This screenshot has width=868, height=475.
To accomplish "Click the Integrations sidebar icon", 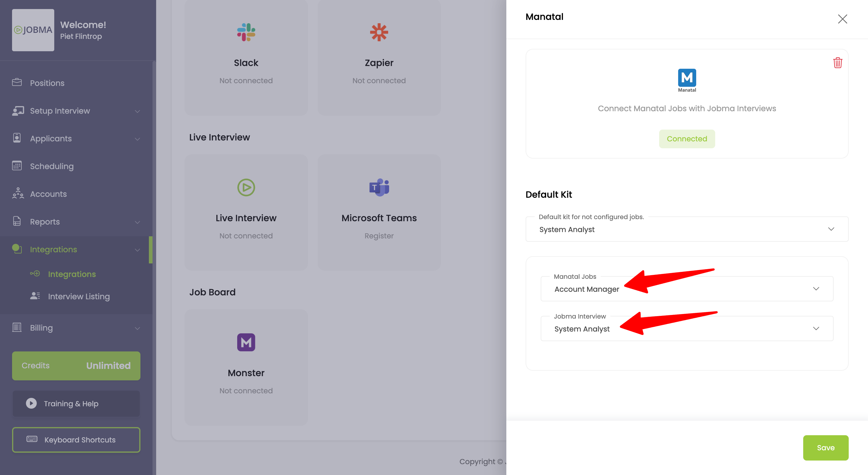I will (x=17, y=249).
